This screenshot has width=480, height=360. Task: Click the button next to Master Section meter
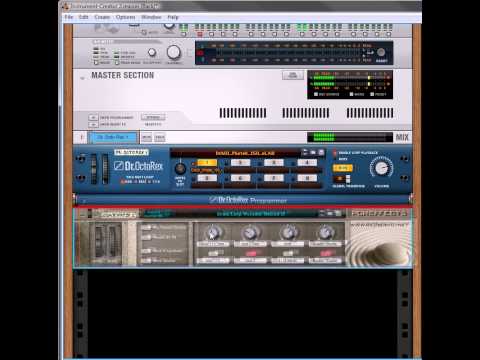(x=293, y=75)
